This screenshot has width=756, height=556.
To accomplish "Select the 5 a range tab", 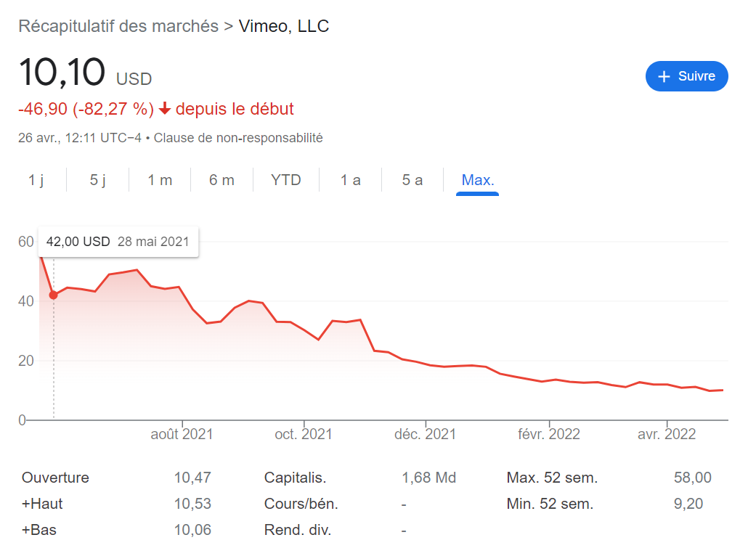I will tap(412, 180).
